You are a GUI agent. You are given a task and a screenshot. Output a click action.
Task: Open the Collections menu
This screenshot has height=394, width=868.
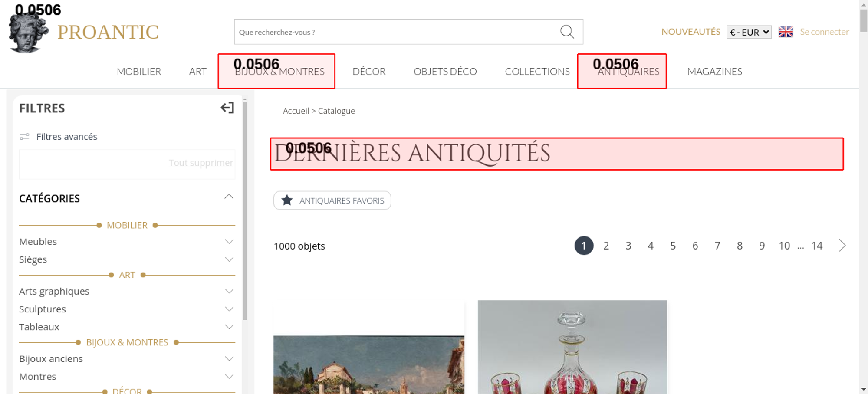(537, 72)
